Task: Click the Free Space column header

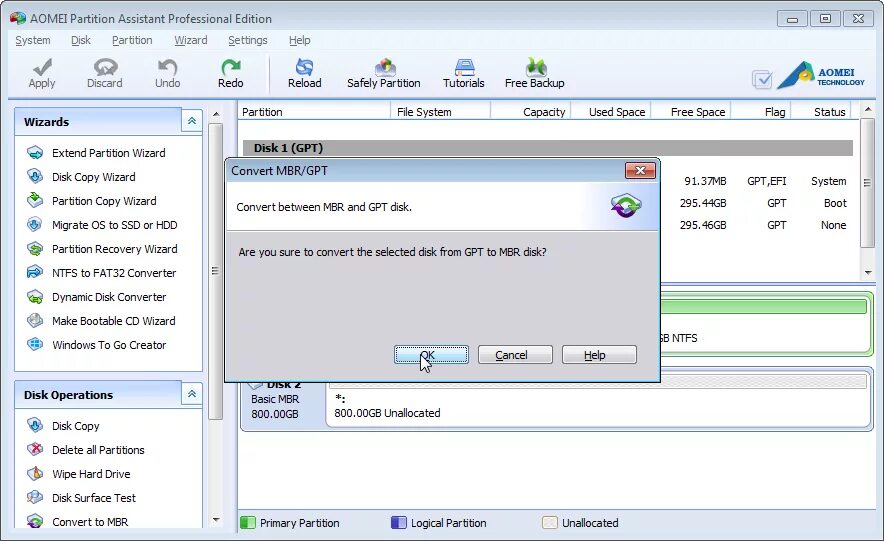Action: 692,112
